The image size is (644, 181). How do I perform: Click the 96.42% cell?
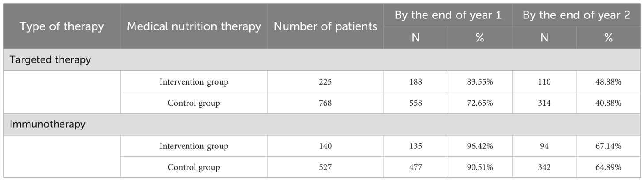[x=480, y=146]
